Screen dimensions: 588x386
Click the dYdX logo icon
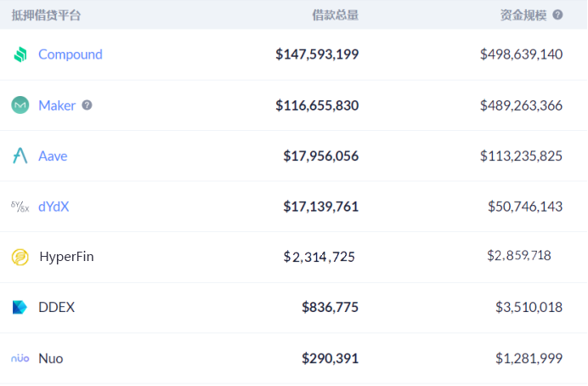click(20, 207)
